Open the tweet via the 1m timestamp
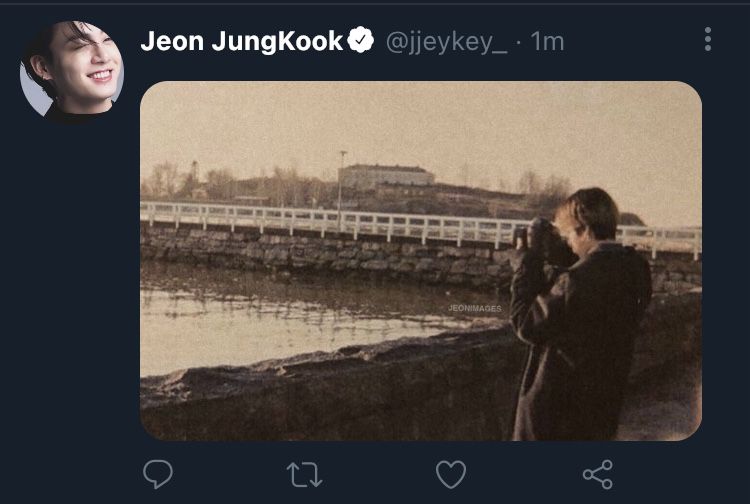The image size is (750, 504). 548,41
